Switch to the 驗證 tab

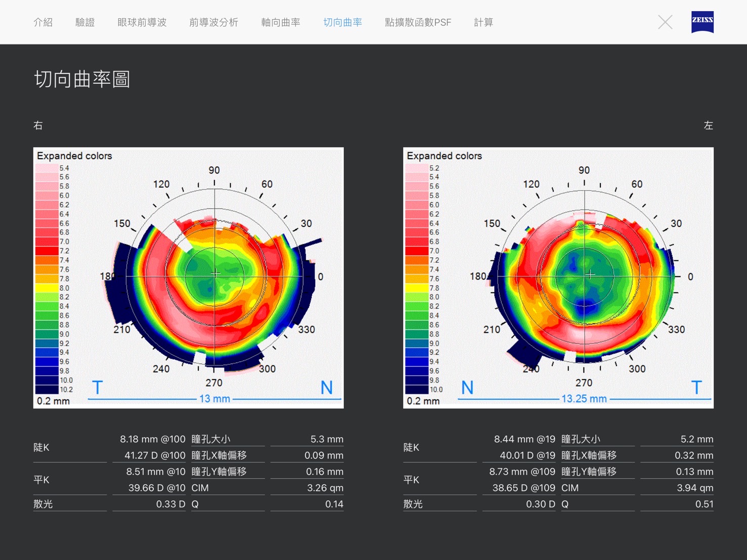tap(85, 22)
